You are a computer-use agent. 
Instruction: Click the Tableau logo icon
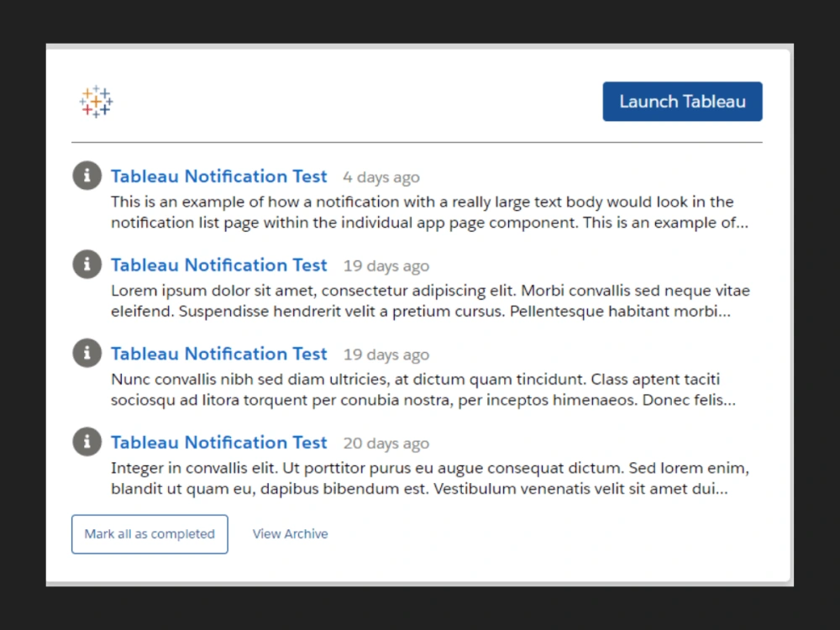point(96,102)
